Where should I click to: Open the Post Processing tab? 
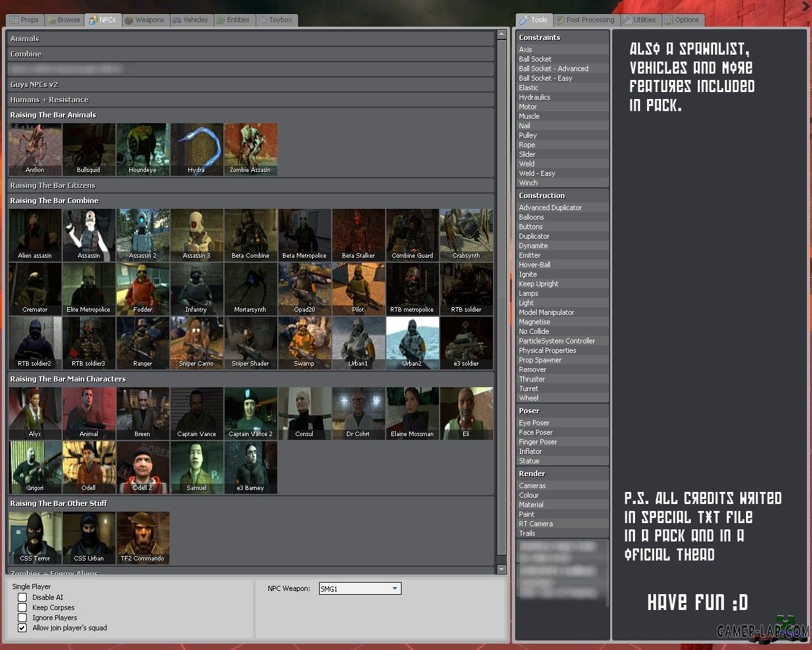pyautogui.click(x=585, y=20)
